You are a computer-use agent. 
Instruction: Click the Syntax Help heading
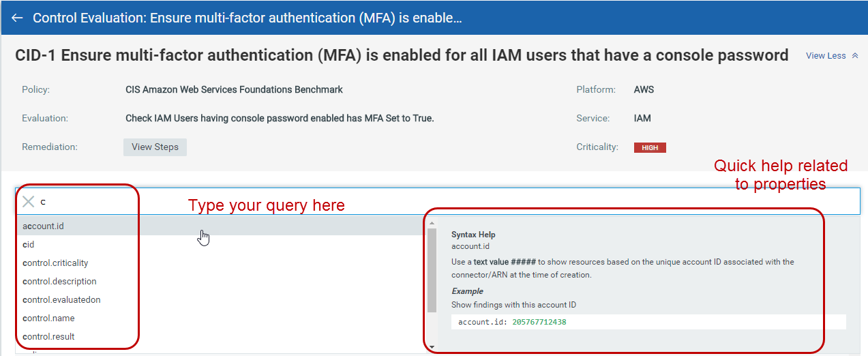click(x=473, y=235)
